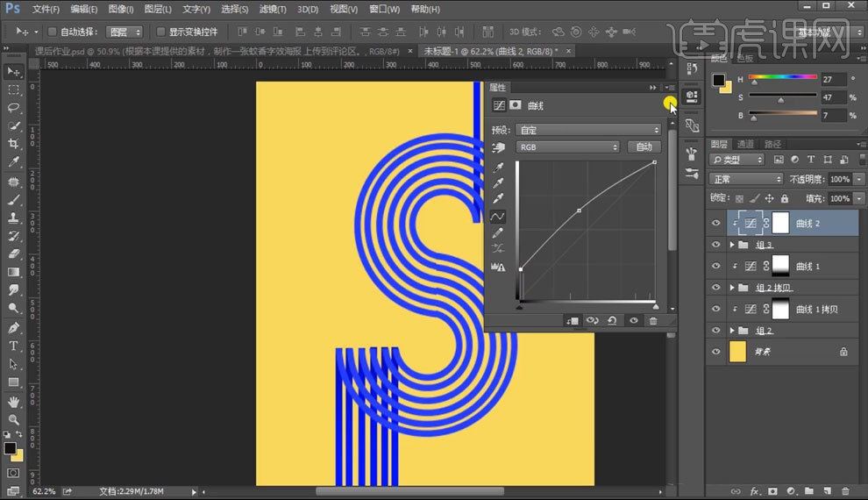
Task: Select the Rectangular Marquee tool
Action: click(x=13, y=89)
